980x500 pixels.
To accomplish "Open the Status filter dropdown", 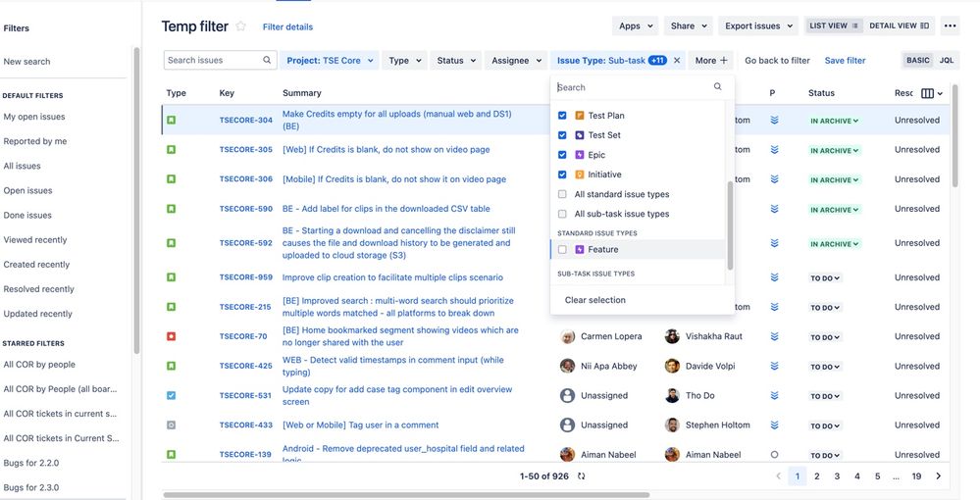I will point(456,61).
